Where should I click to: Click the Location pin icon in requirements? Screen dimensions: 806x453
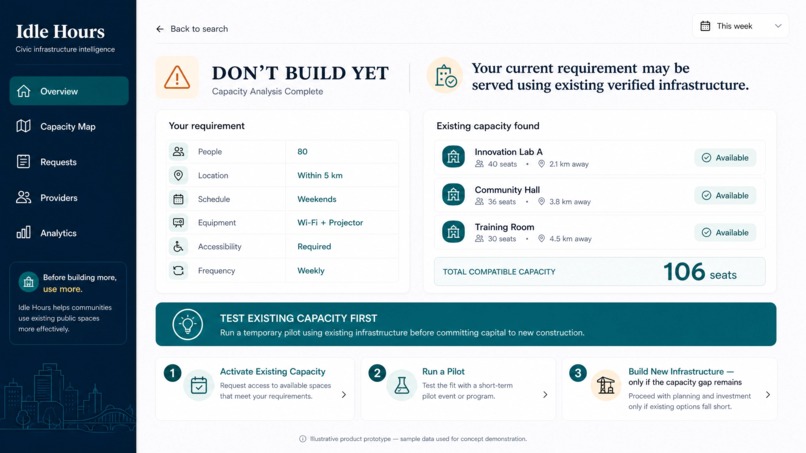(178, 175)
